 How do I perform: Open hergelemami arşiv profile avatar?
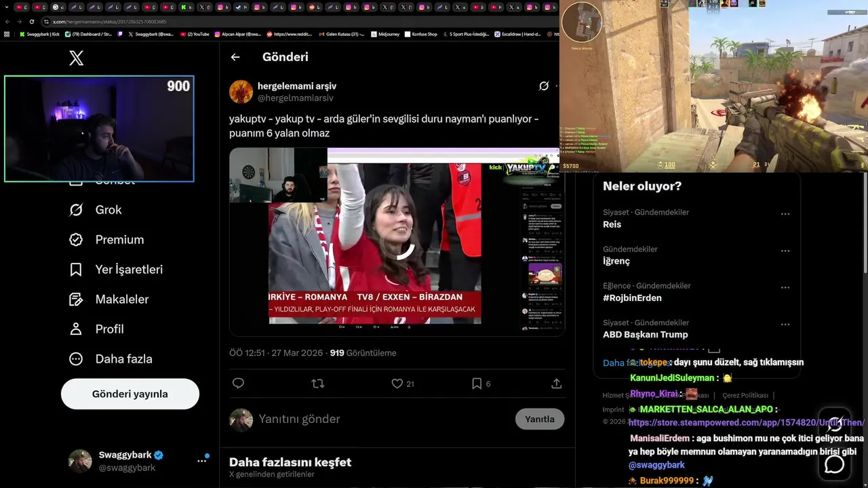coord(241,91)
